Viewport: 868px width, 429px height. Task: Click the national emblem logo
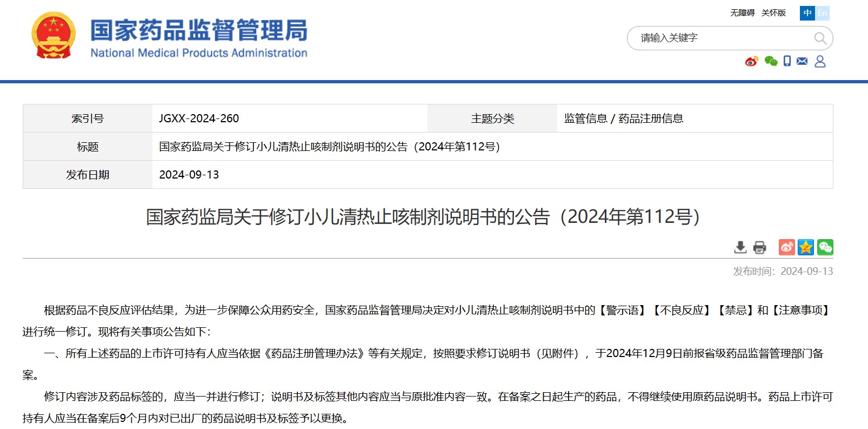(x=53, y=36)
